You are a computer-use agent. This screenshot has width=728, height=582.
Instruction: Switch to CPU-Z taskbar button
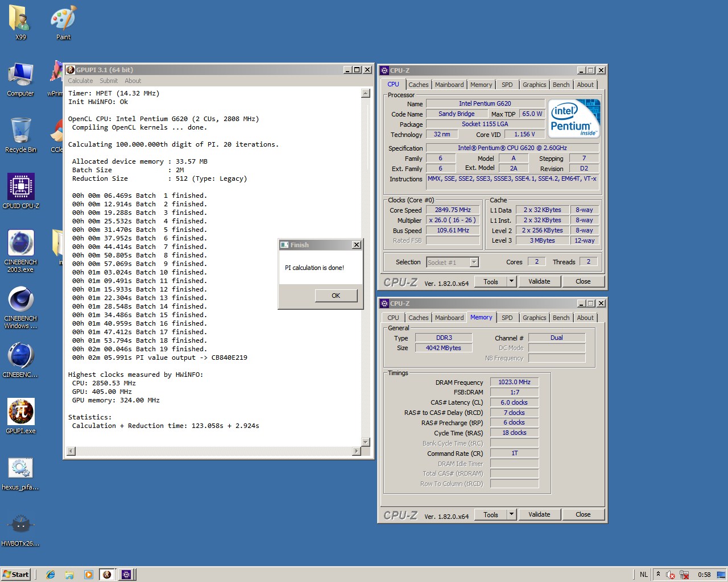point(126,575)
